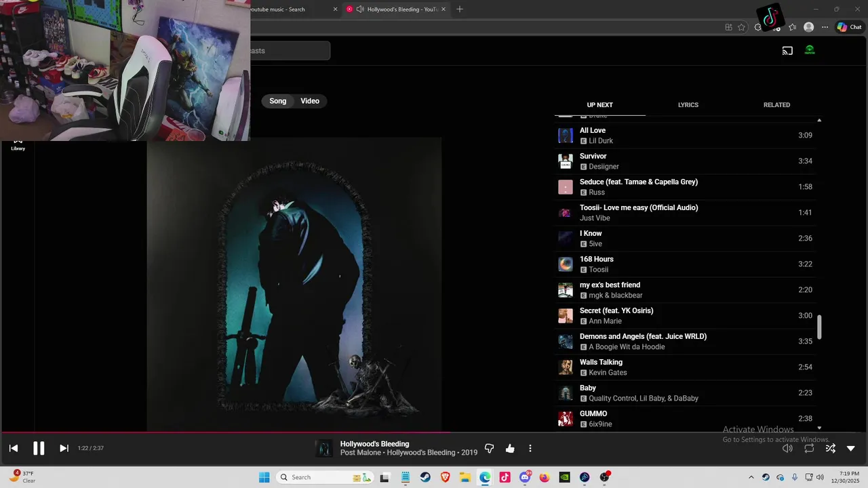This screenshot has height=488, width=868.
Task: Pause the playing song
Action: [39, 448]
